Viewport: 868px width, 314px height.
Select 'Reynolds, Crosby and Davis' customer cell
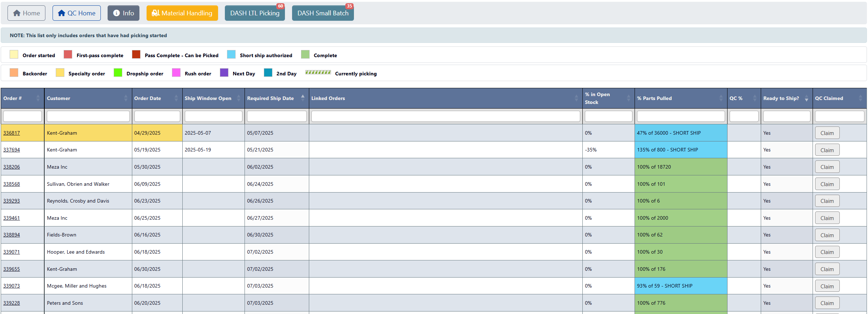coord(88,201)
